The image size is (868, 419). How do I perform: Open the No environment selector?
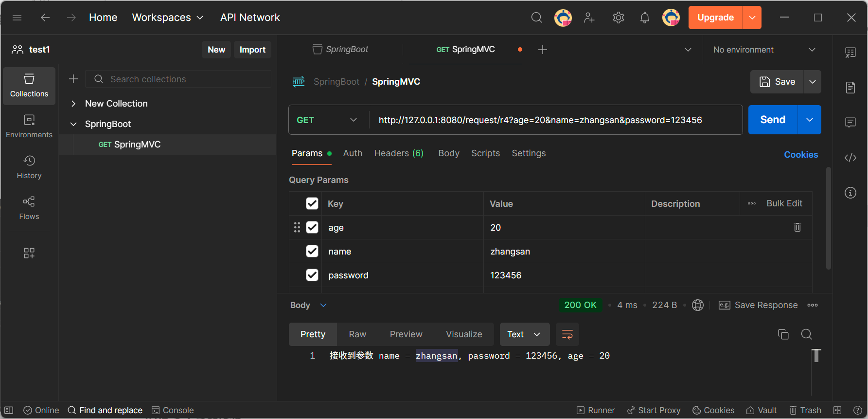click(x=764, y=50)
